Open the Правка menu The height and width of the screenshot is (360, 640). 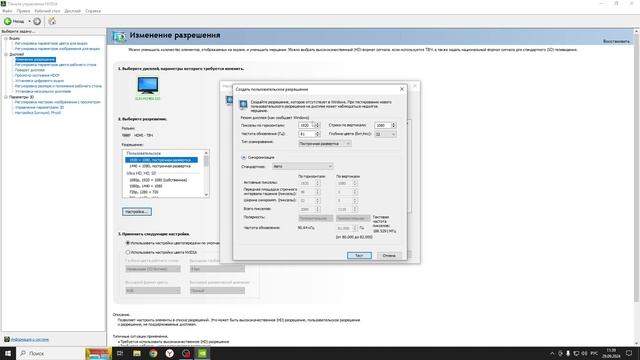pyautogui.click(x=23, y=11)
